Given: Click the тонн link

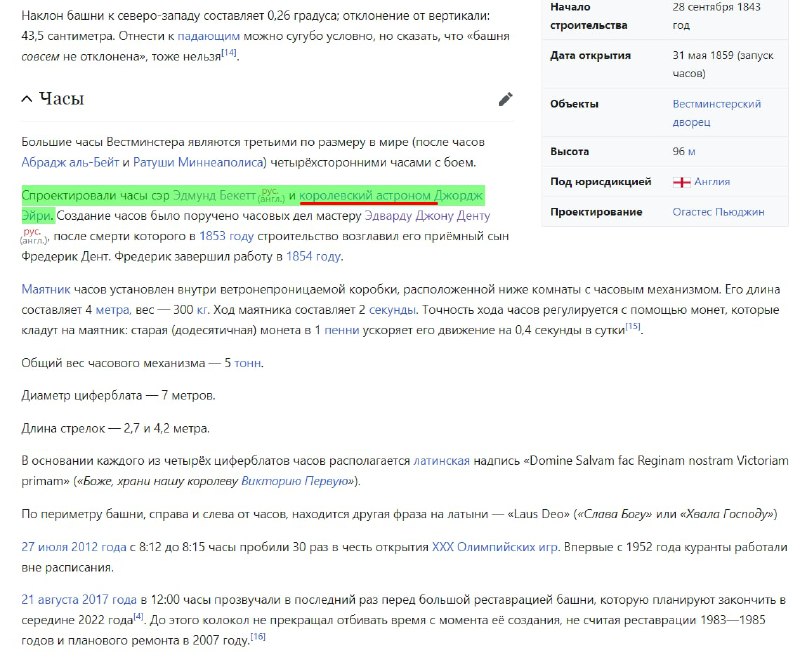Looking at the screenshot, I should 247,363.
